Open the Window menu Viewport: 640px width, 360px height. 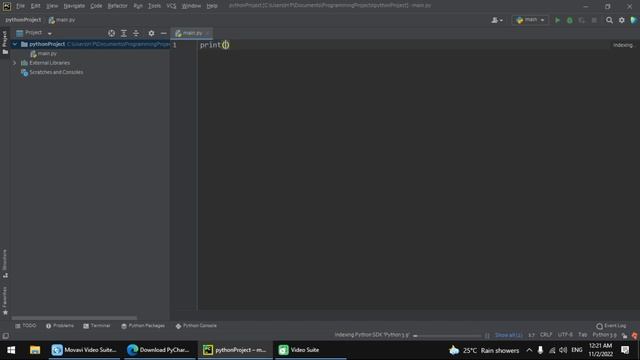click(x=191, y=6)
